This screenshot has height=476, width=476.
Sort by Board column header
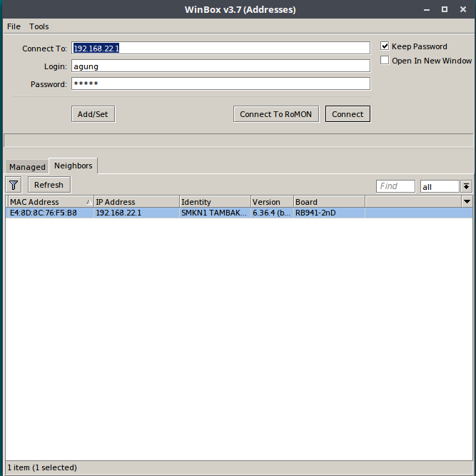pos(330,202)
